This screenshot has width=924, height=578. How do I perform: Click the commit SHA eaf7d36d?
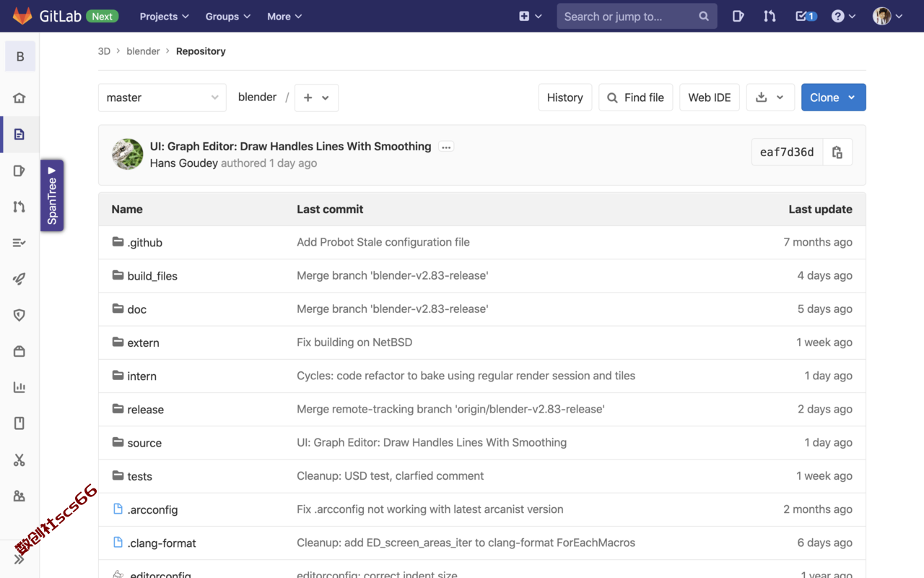coord(787,152)
